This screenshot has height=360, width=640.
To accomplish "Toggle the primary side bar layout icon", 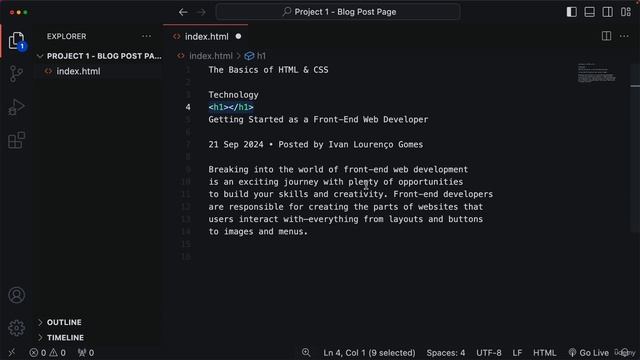I will tap(571, 12).
